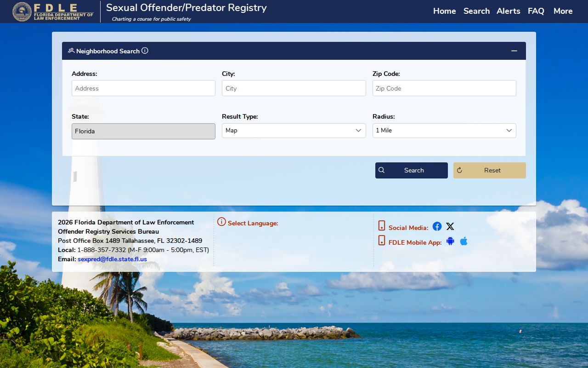Focus the Zip Code input field

pos(444,88)
